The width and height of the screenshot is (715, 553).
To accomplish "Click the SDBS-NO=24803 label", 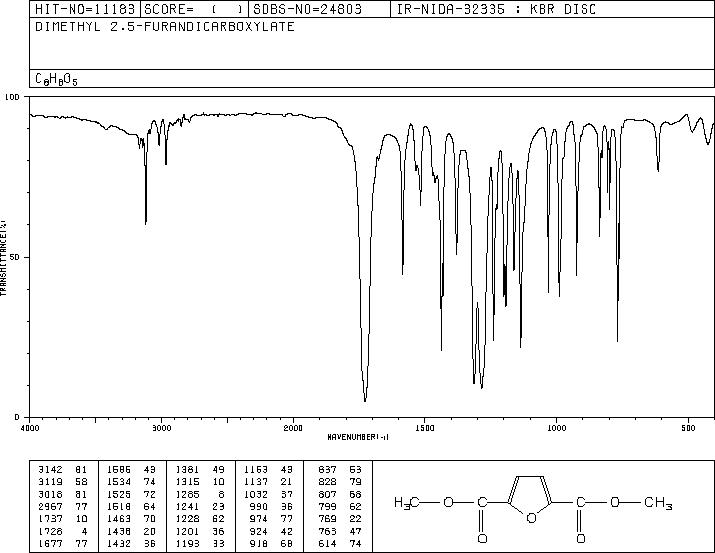I will click(x=307, y=9).
